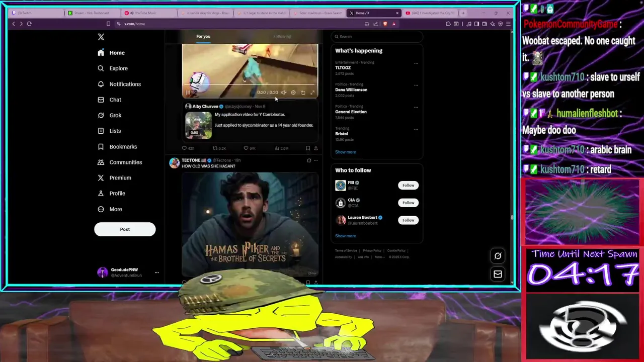Screen dimensions: 644x362
Task: Click the Grok icon on the TECTONE post
Action: pyautogui.click(x=309, y=160)
